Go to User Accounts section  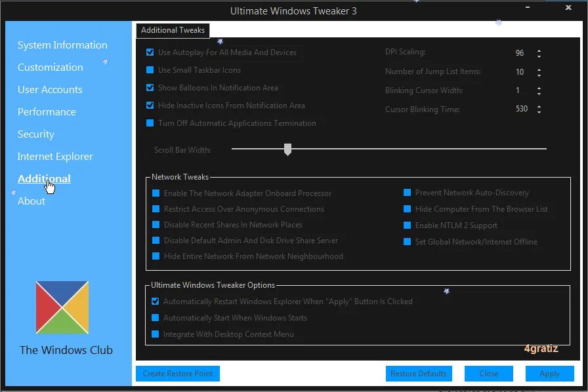coord(50,90)
